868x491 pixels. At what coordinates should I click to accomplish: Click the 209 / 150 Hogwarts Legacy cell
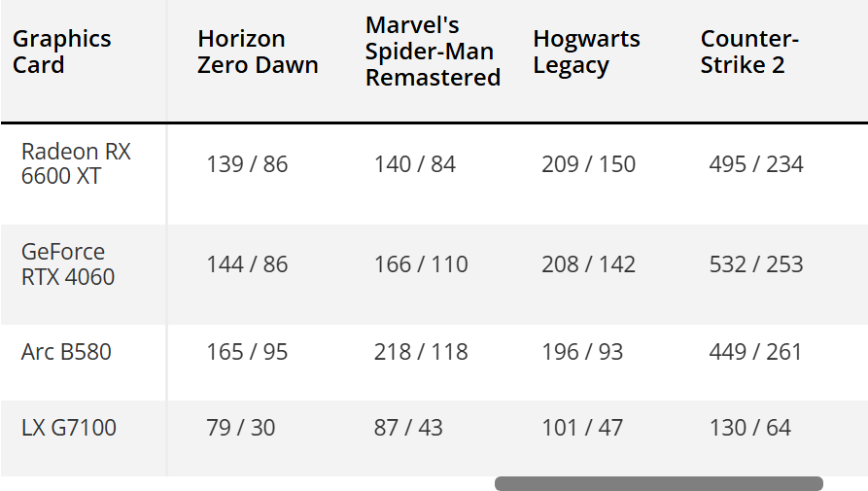588,164
